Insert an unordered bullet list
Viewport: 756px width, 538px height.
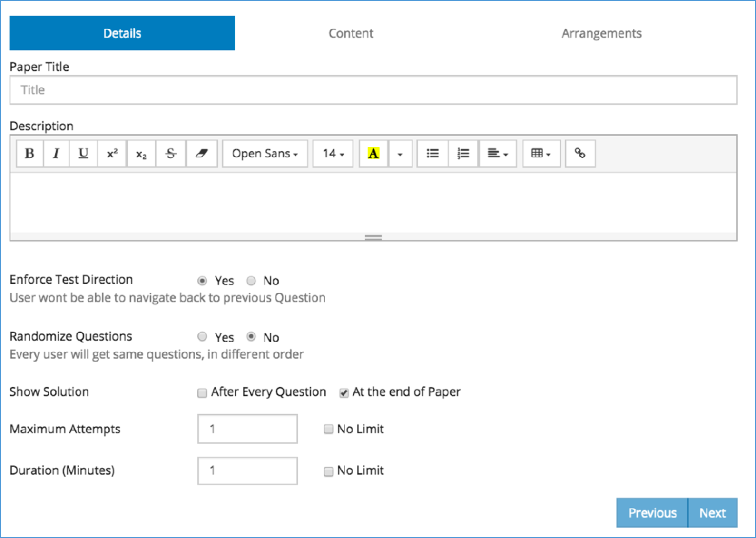432,154
